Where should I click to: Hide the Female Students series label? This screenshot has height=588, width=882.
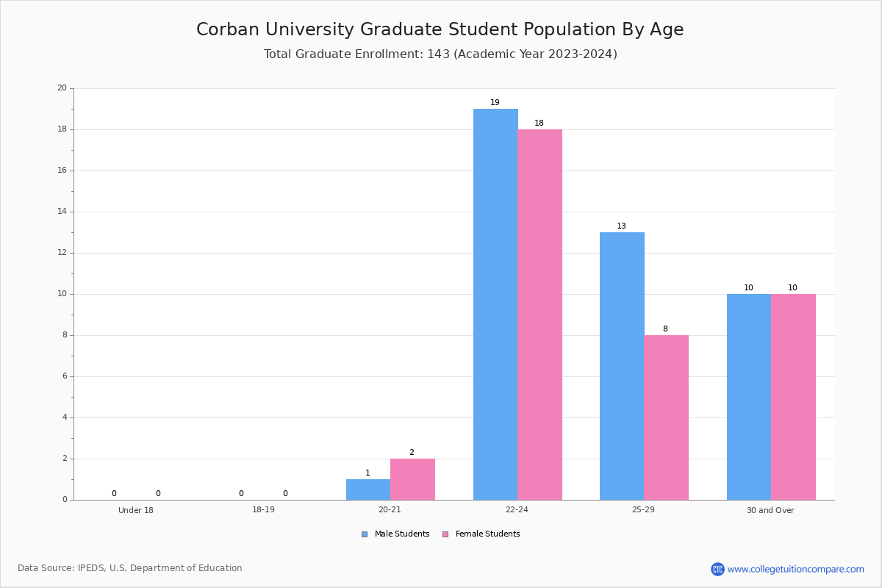487,534
